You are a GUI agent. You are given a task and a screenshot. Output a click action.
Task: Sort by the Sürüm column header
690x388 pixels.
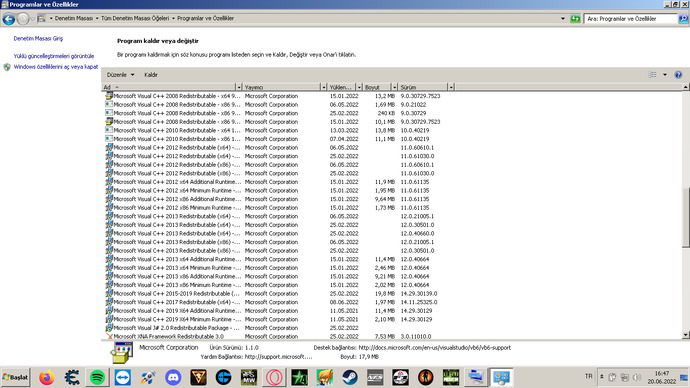point(423,87)
